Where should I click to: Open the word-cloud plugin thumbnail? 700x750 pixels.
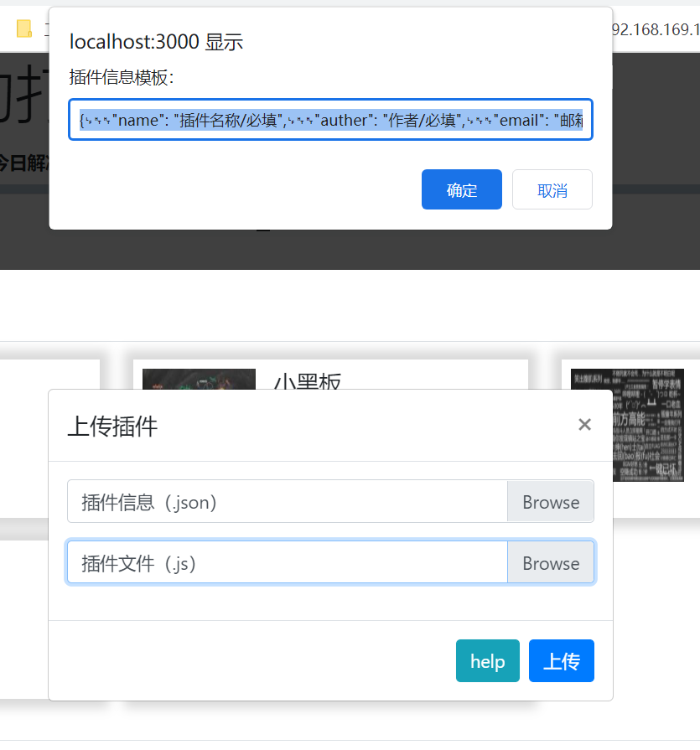pos(648,425)
